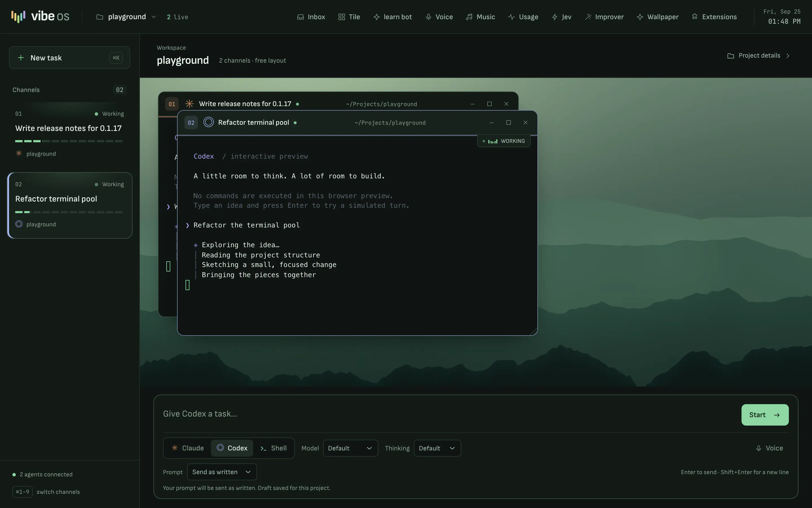
Task: Click progress bar on Refactor terminal pool card
Action: 69,212
